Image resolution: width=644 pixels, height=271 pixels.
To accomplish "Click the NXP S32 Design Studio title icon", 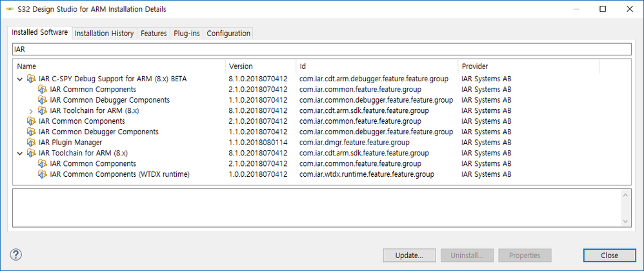I will click(9, 9).
